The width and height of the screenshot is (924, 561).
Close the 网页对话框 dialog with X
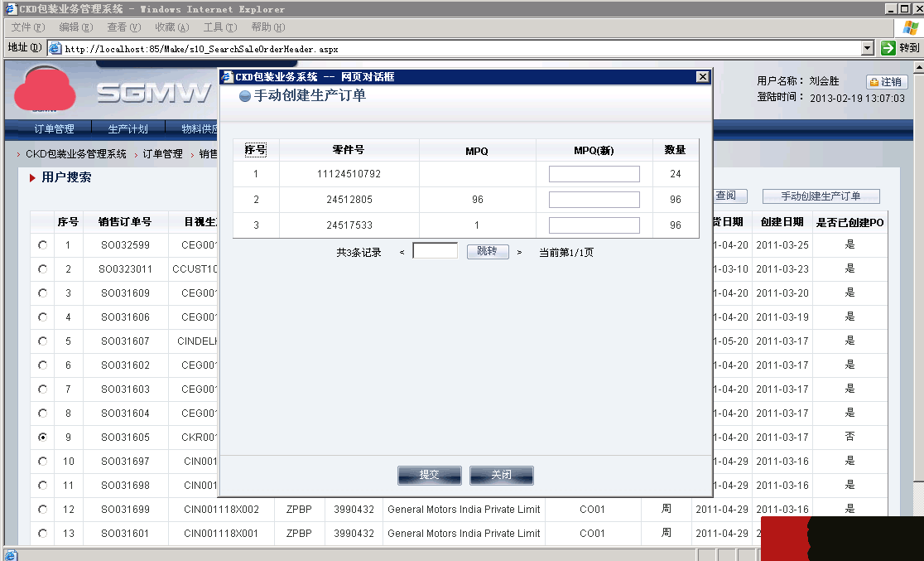702,77
